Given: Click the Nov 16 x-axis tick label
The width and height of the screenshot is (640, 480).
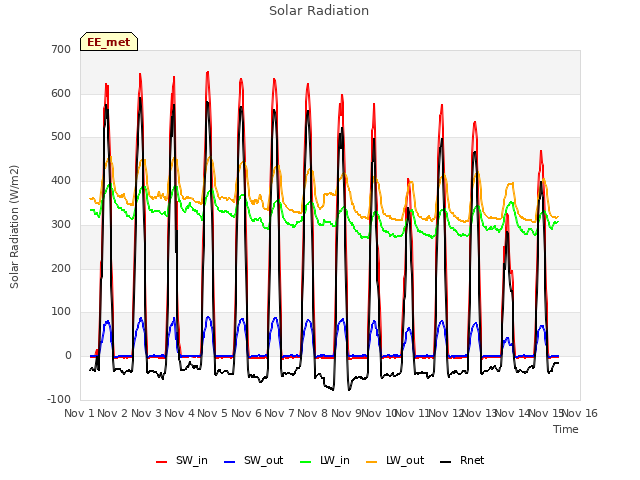Looking at the screenshot, I should click(x=580, y=413).
